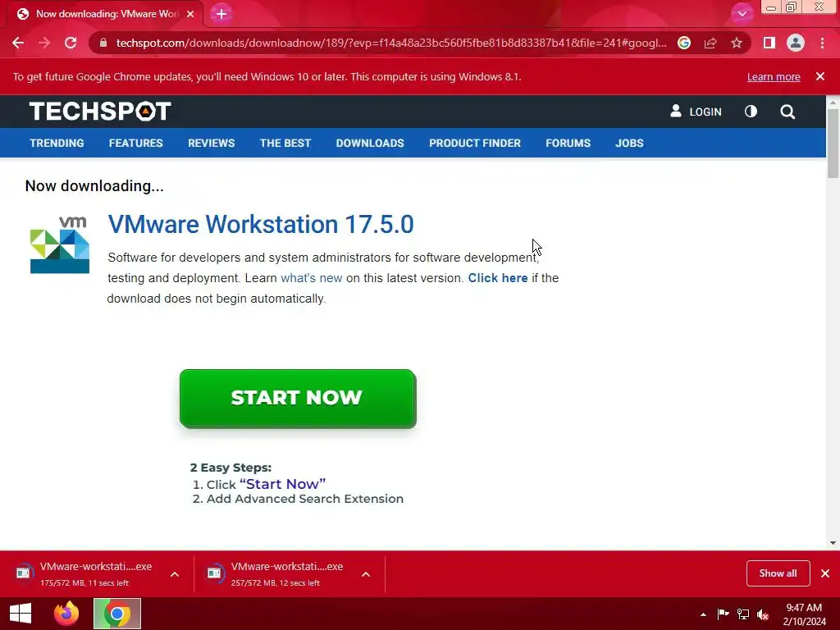Follow the what's new link

(x=311, y=278)
